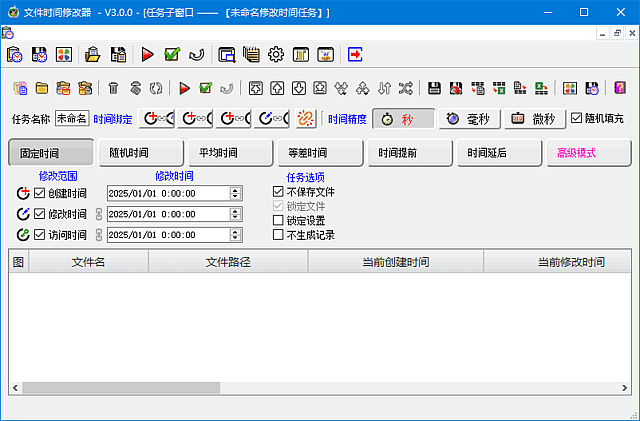Click the 文件名 column header
640x421 pixels.
pos(88,262)
